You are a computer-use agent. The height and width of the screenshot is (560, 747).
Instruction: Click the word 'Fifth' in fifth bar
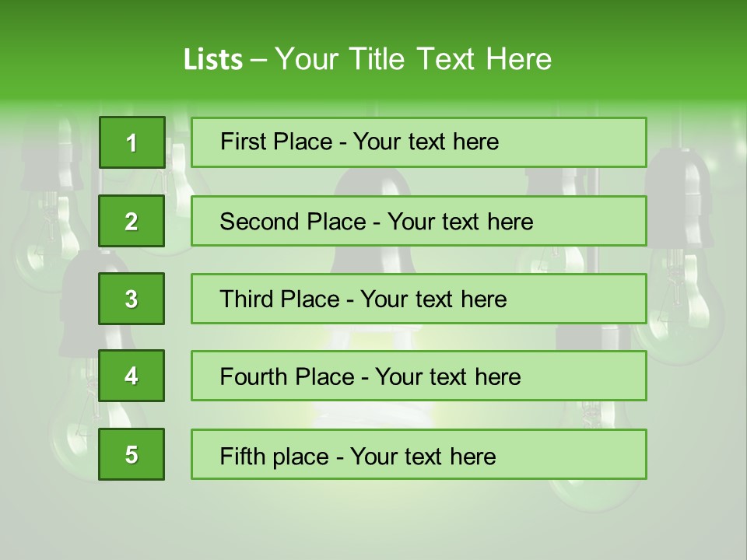point(242,456)
